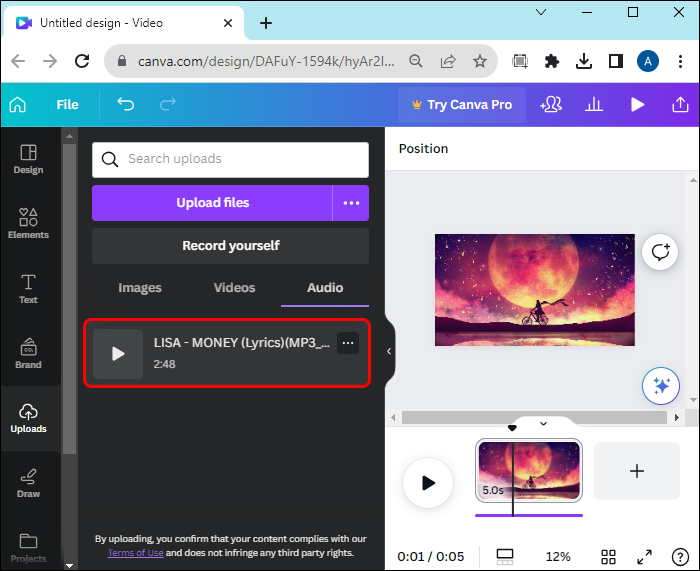Close the Untitled design - Video tab
This screenshot has height=571, width=700.
(x=228, y=23)
